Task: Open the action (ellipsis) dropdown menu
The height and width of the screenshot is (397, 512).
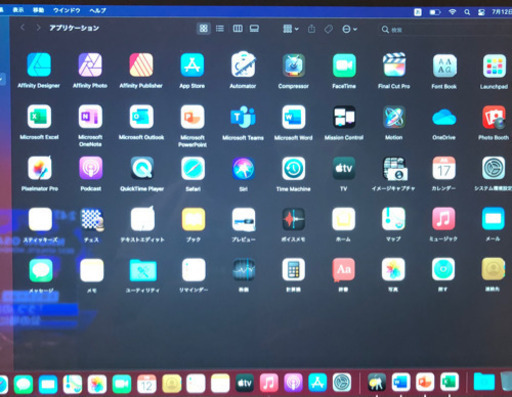Action: pos(349,29)
